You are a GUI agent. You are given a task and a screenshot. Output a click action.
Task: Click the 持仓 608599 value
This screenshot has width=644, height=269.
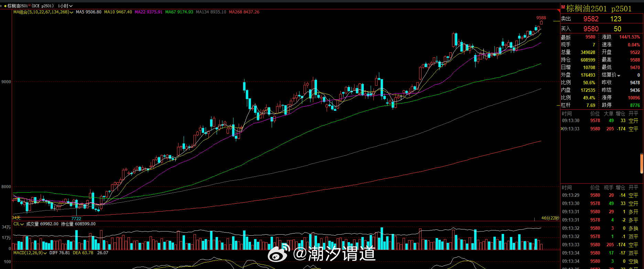pos(588,60)
